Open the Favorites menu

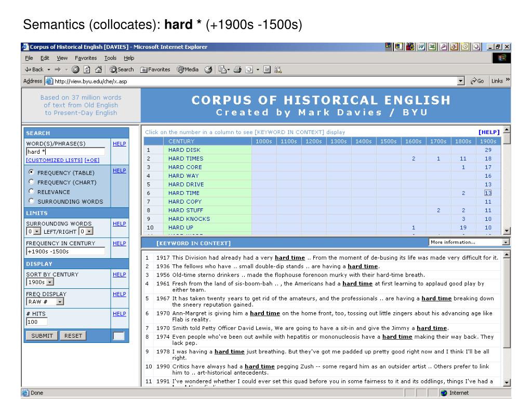point(86,58)
